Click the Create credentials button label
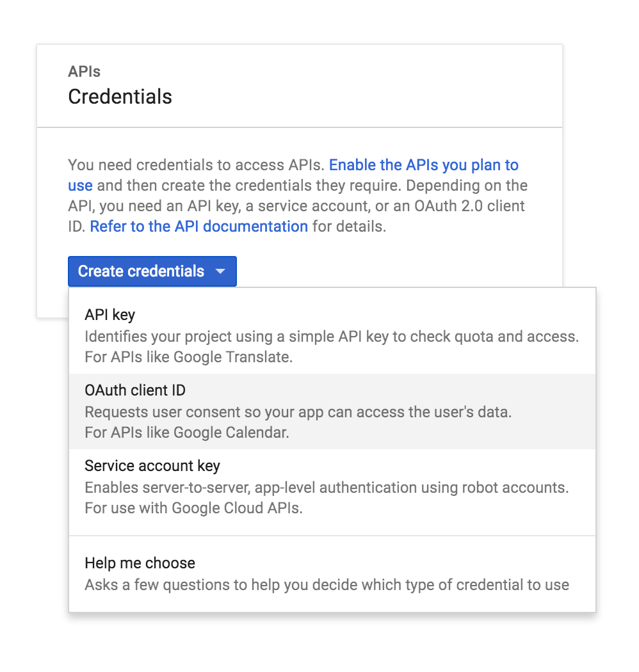The height and width of the screenshot is (672, 639). pos(141,271)
